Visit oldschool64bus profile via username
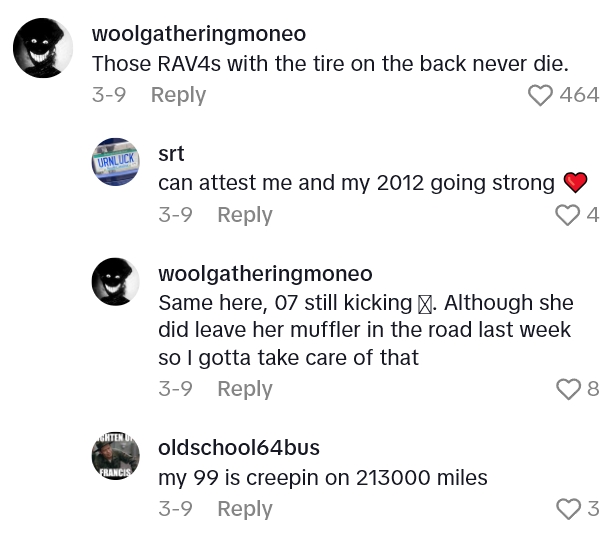604x545 pixels. [239, 448]
